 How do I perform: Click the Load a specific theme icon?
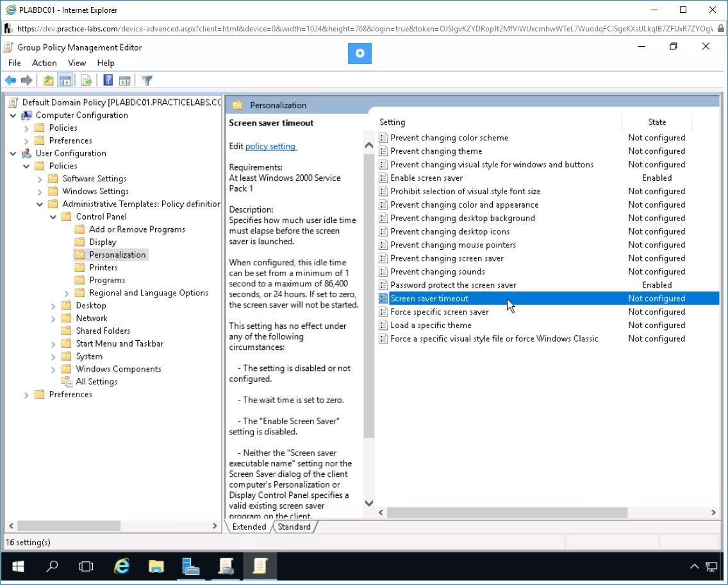[x=383, y=325]
